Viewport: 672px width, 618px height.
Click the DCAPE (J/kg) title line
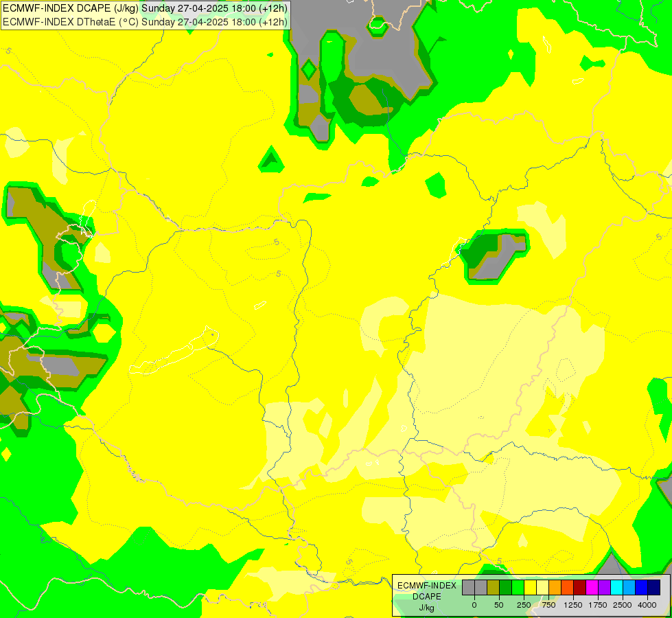point(145,8)
